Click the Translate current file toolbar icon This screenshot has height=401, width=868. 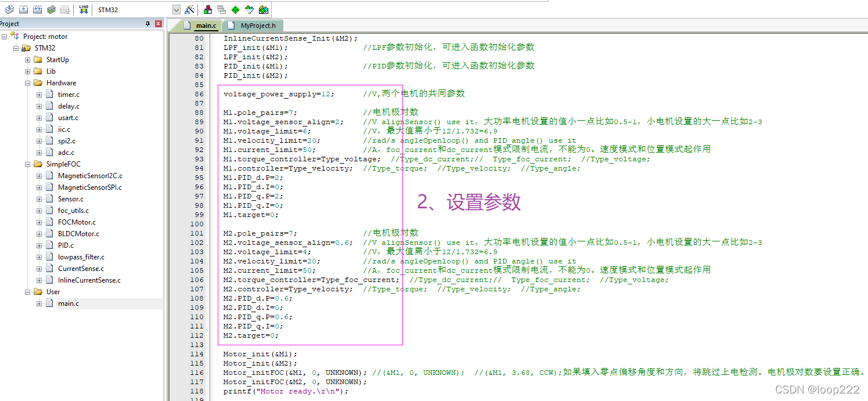pyautogui.click(x=10, y=9)
